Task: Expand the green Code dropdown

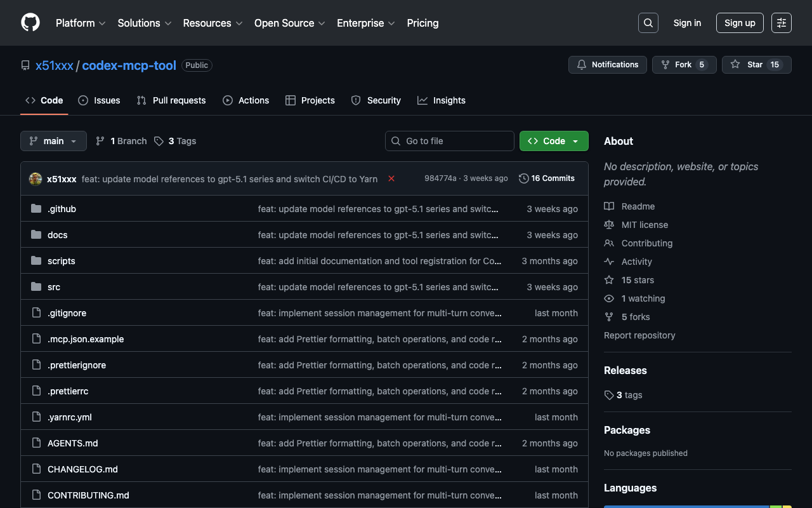Action: (553, 141)
